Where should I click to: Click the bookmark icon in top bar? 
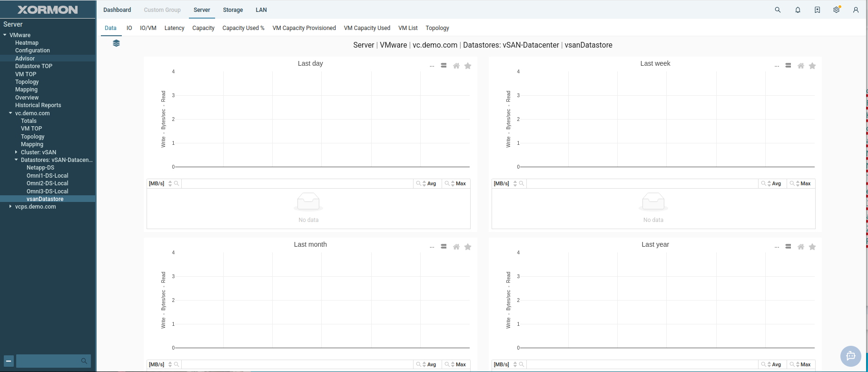tap(817, 10)
